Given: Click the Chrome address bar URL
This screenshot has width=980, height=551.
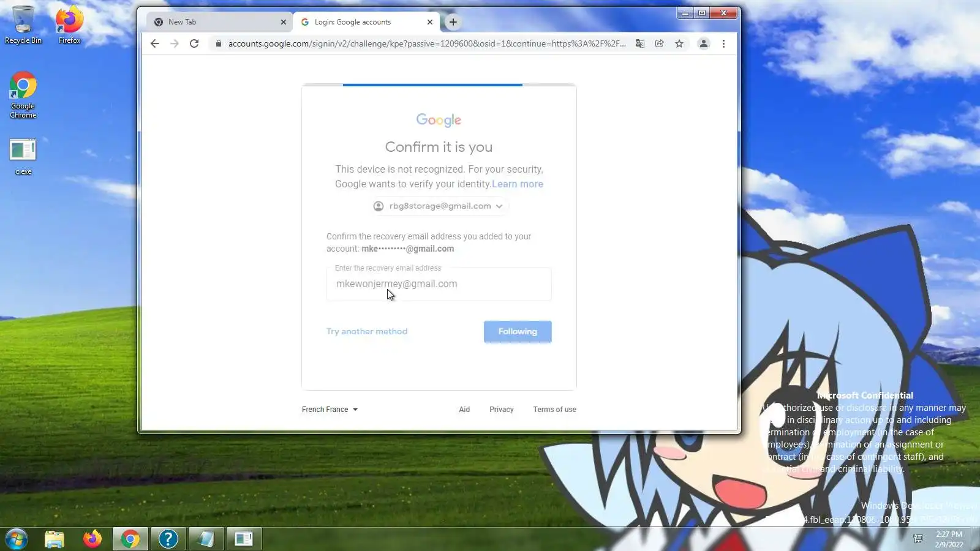Looking at the screenshot, I should click(x=427, y=43).
